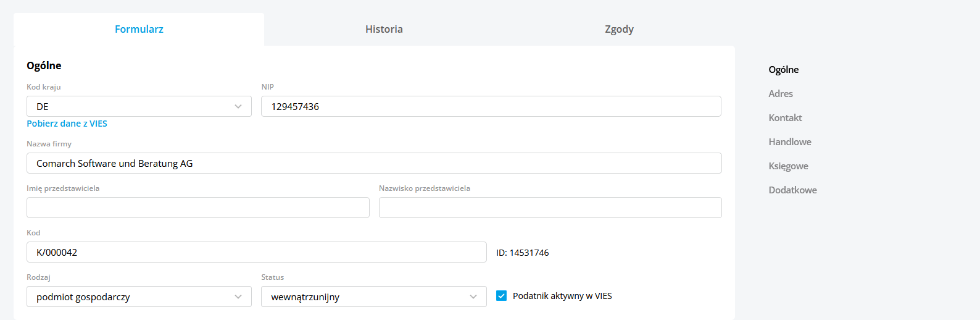Select the Formularz tab
980x320 pixels.
(139, 29)
